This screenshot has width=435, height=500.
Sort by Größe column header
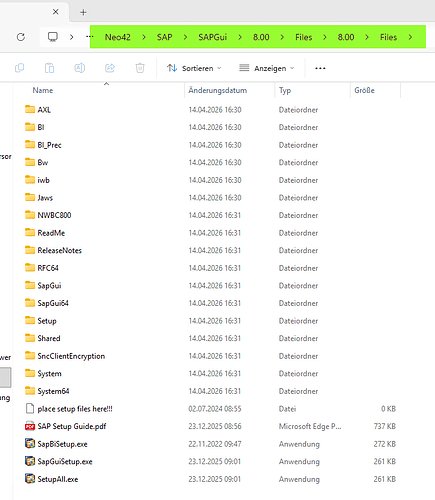[x=364, y=90]
